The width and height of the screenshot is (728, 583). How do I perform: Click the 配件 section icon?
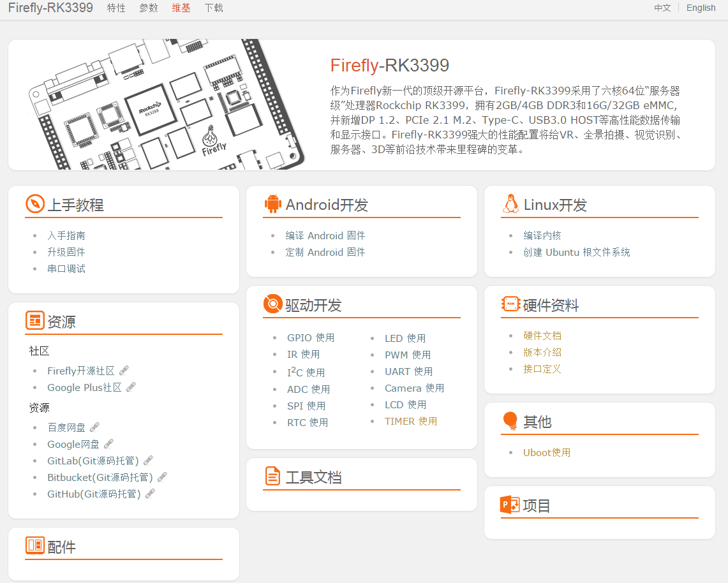point(35,545)
